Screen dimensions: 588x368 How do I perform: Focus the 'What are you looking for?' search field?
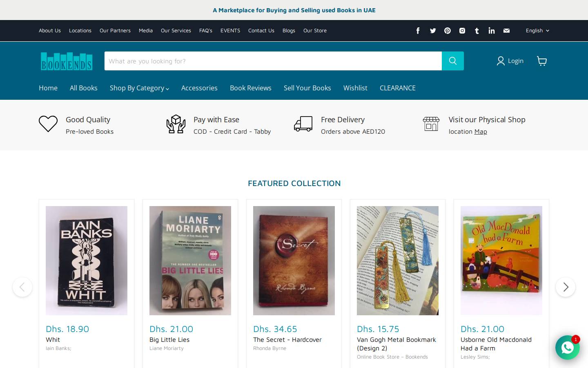coord(273,61)
